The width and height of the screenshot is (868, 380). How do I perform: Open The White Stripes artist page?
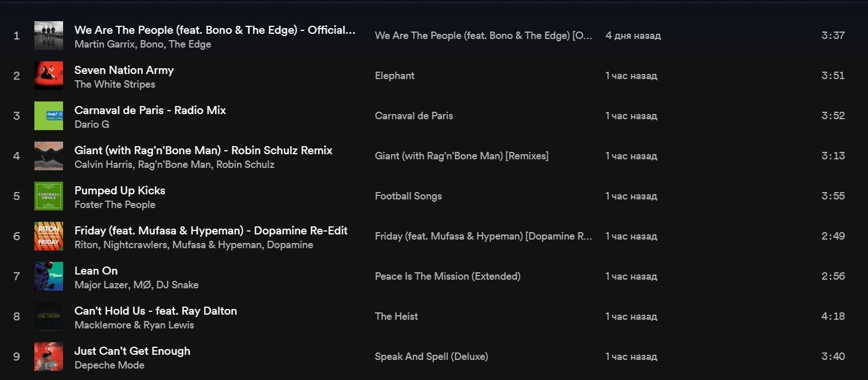coord(115,84)
